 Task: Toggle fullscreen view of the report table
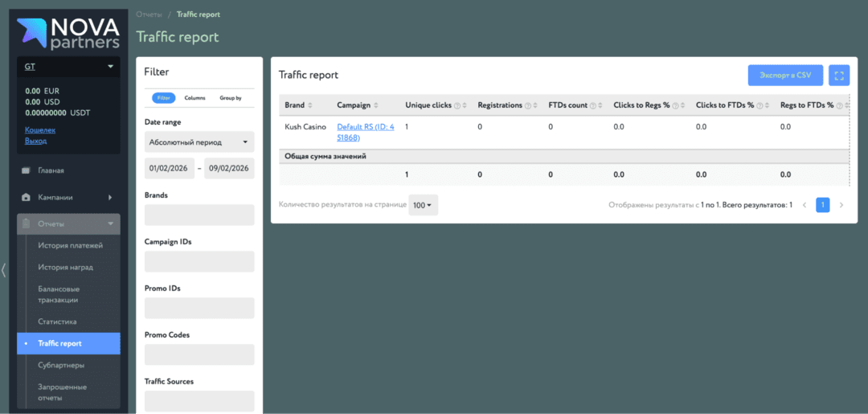[x=839, y=76]
